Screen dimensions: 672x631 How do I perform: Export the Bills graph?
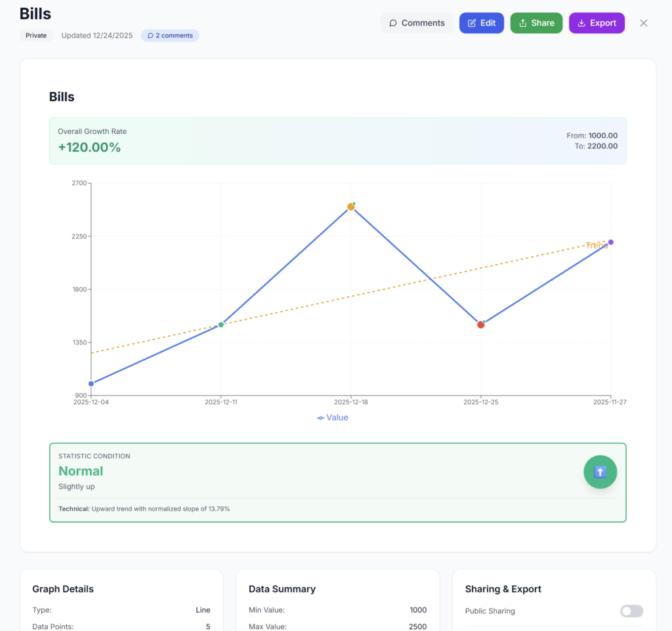(x=596, y=23)
